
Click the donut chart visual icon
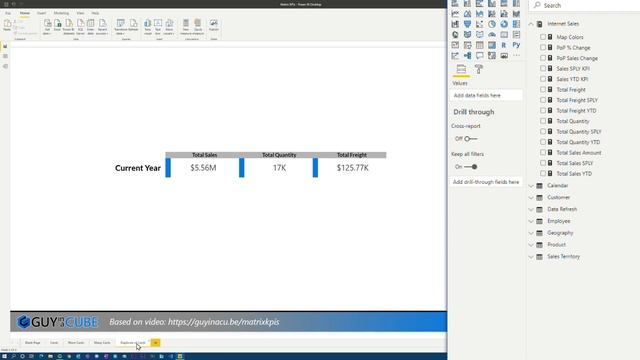tap(504, 24)
